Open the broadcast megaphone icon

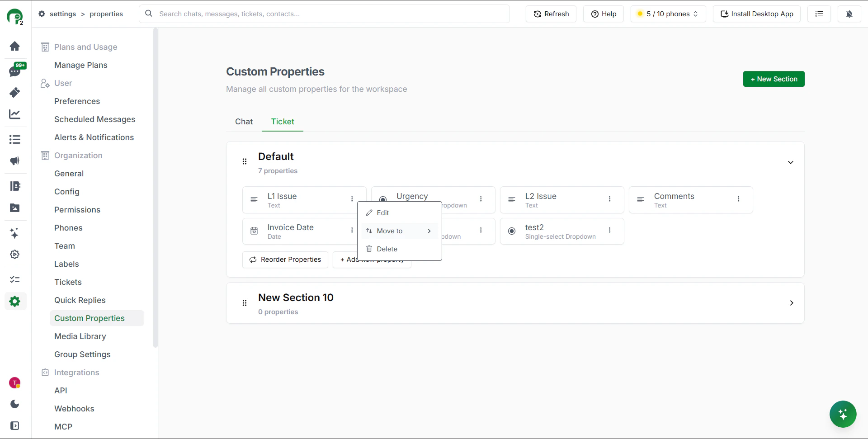[15, 161]
